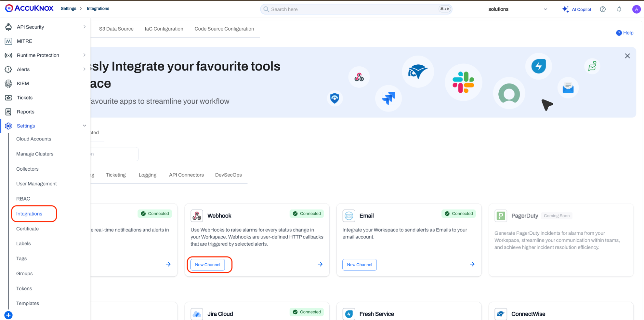Click the Search here field
This screenshot has height=320, width=644.
point(356,9)
